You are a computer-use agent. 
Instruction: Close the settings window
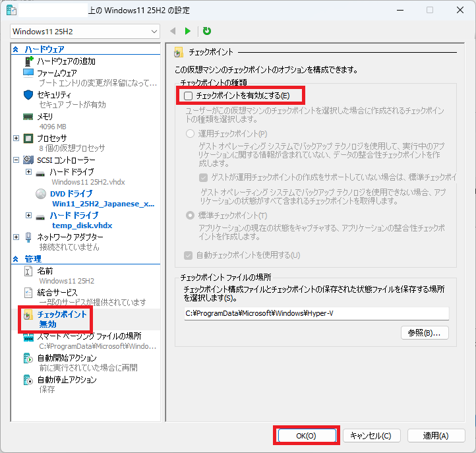pos(460,10)
